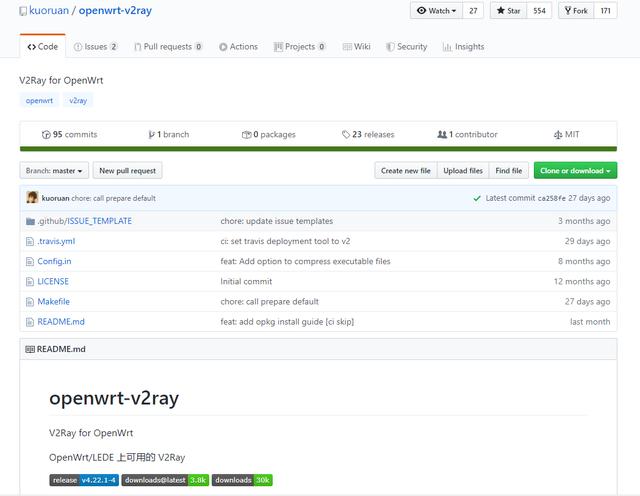640x496 pixels.
Task: Open the Insights tab
Action: pos(464,47)
